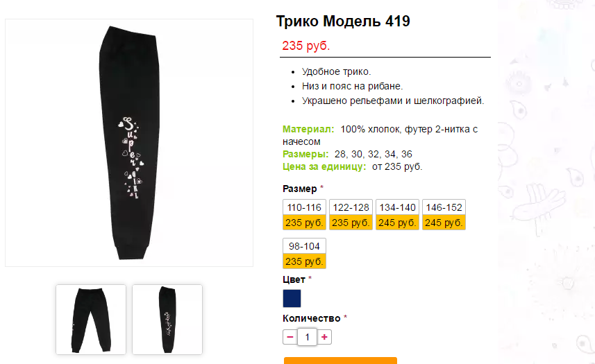Open the front view pants thumbnail
595x364 pixels.
pyautogui.click(x=91, y=320)
